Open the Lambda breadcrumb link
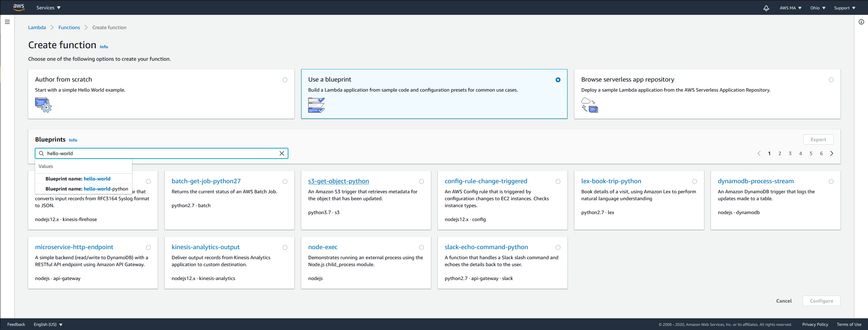The image size is (868, 330). coord(37,27)
